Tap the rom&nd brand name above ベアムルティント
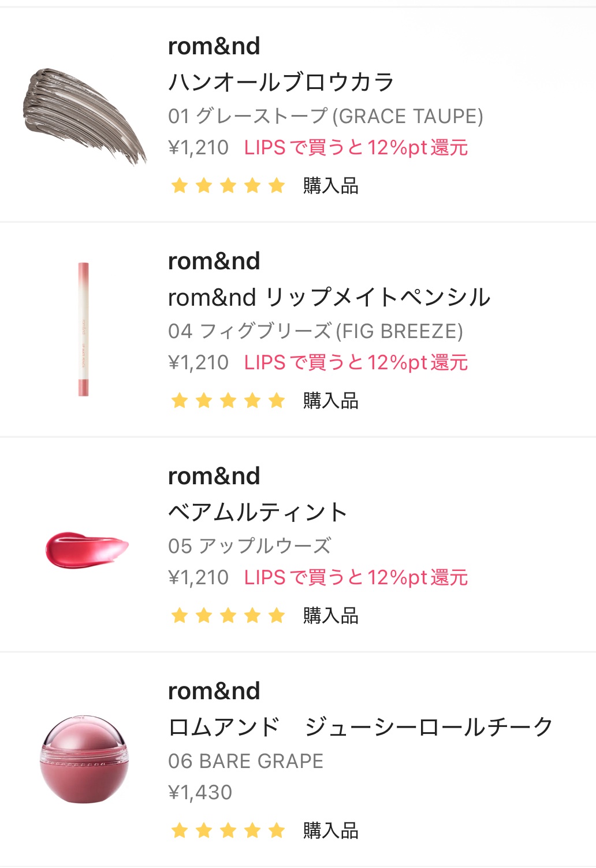Image resolution: width=596 pixels, height=868 pixels. (x=214, y=476)
